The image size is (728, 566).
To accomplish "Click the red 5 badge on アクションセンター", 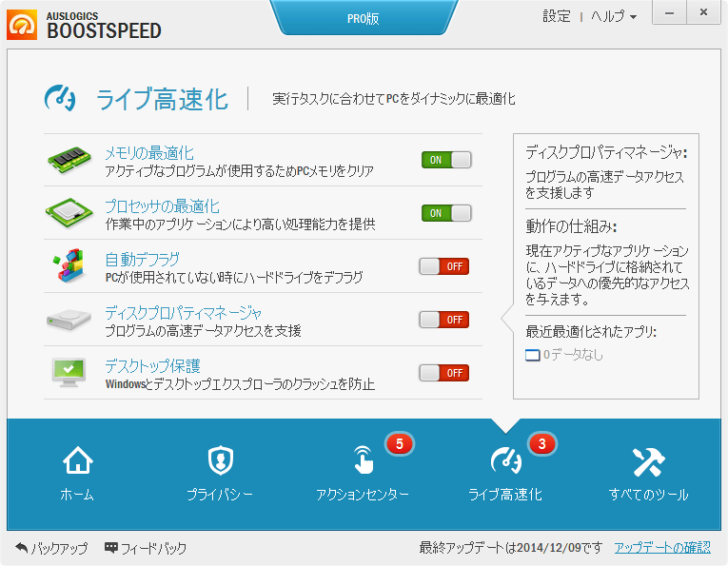I will click(x=400, y=444).
